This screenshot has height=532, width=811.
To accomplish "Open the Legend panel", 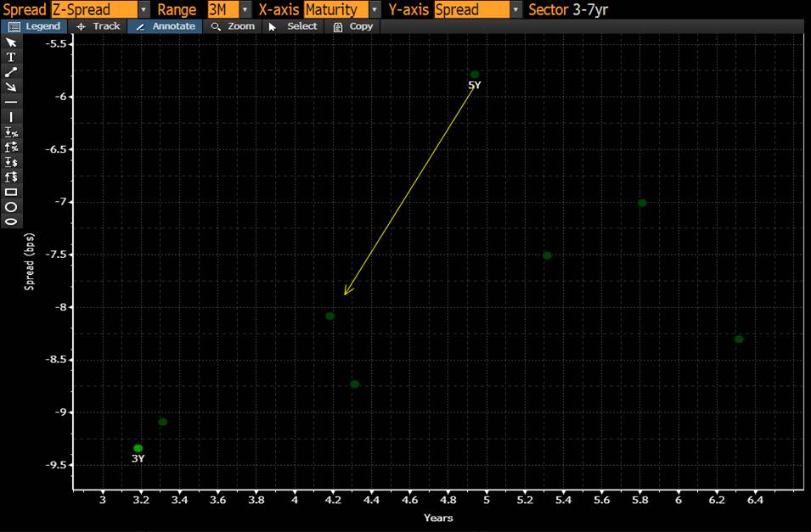I will click(x=34, y=26).
